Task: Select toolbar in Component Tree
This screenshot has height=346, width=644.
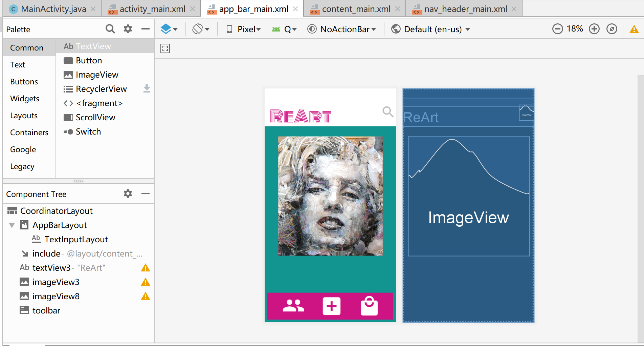Action: pos(79,310)
